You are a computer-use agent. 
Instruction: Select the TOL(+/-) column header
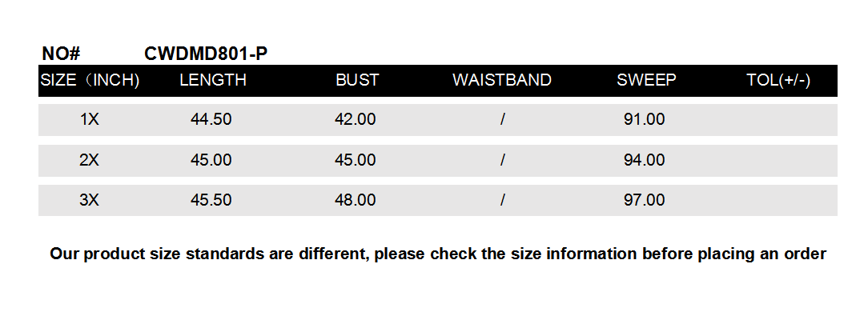point(778,80)
